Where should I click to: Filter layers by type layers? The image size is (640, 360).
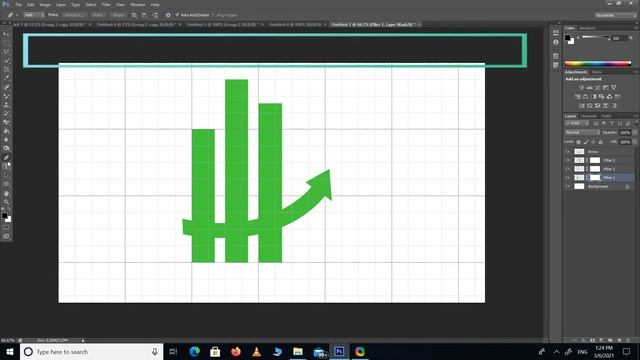(612, 123)
